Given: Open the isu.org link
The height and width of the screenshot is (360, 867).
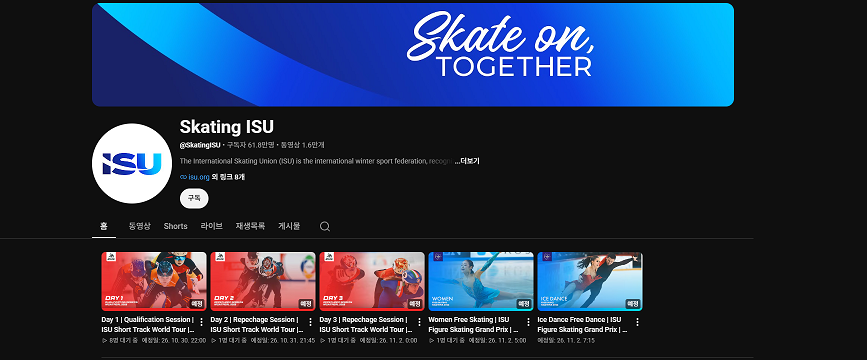Looking at the screenshot, I should [199, 177].
